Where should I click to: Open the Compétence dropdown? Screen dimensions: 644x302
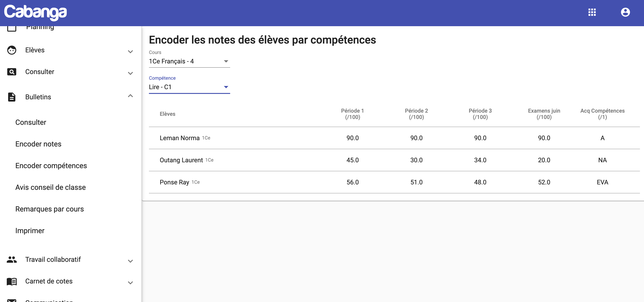point(189,87)
